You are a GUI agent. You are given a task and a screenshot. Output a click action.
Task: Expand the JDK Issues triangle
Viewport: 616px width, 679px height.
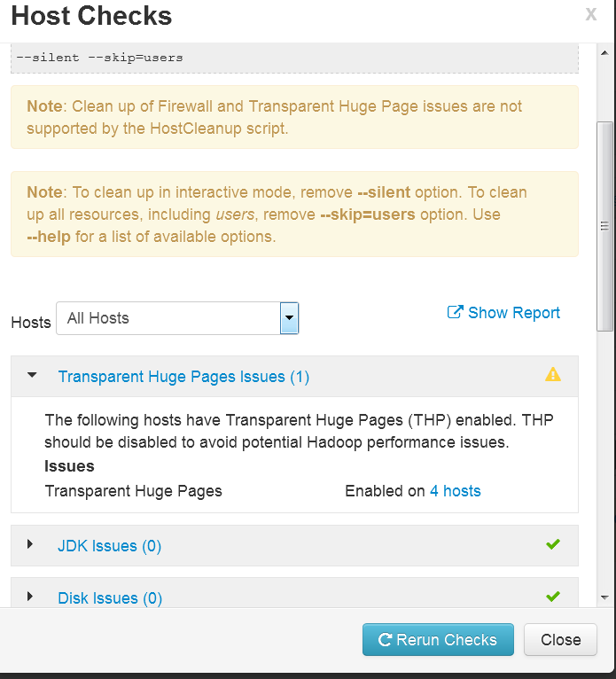[30, 544]
